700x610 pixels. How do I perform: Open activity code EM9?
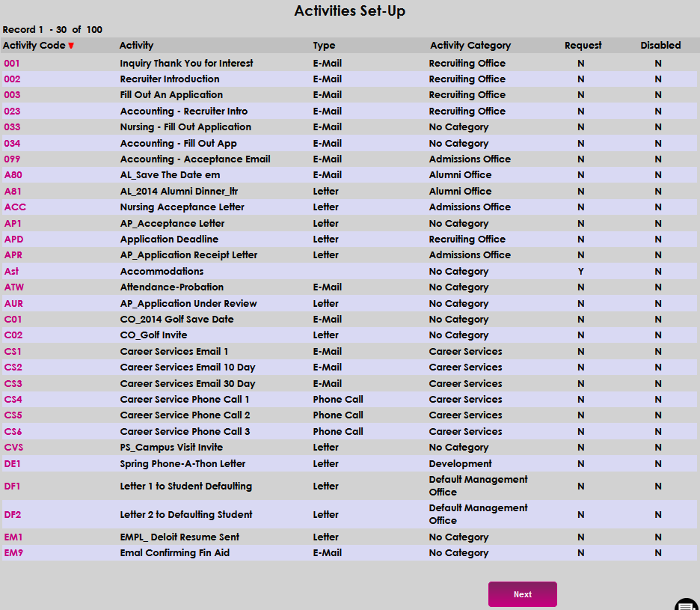13,552
